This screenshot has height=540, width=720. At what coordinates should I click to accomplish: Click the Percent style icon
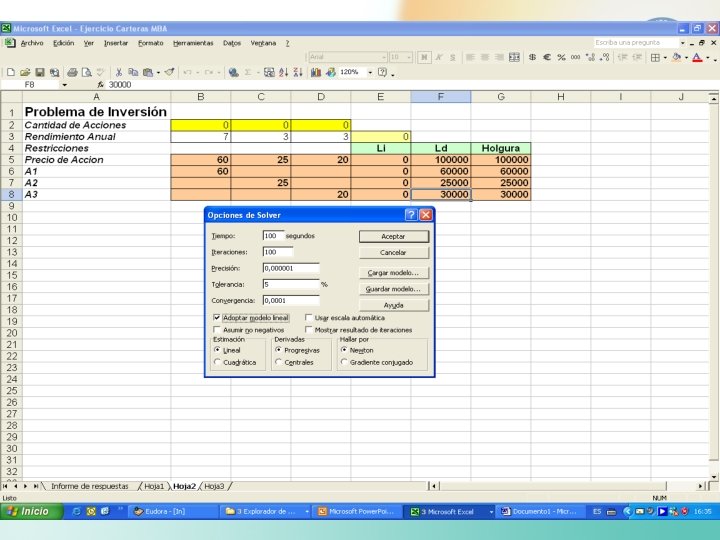(561, 57)
